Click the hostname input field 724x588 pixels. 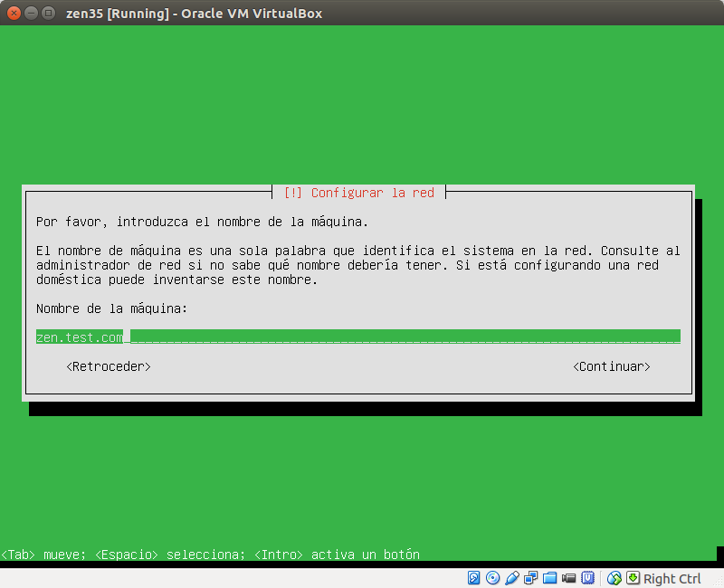(362, 336)
